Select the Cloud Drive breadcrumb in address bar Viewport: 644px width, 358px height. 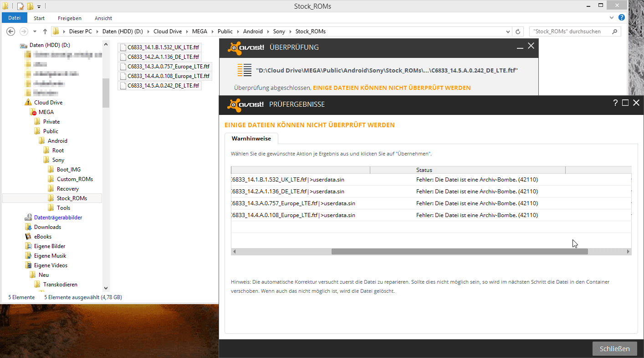pos(167,31)
